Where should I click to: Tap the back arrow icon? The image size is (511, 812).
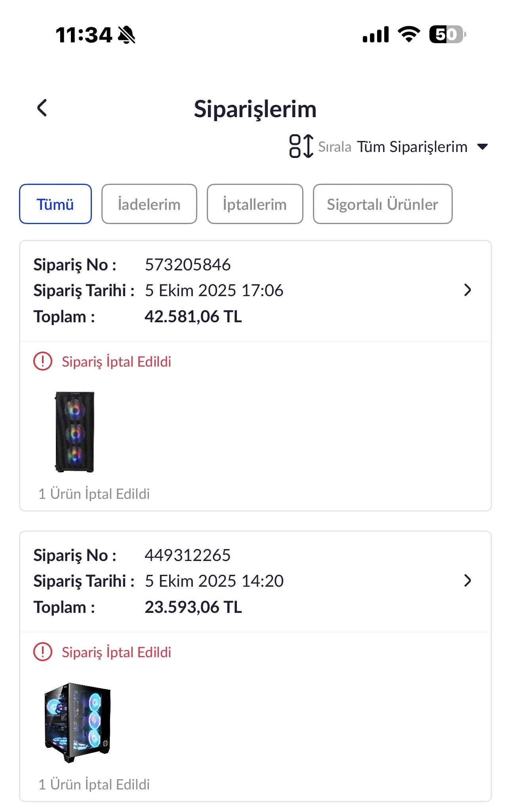[42, 108]
